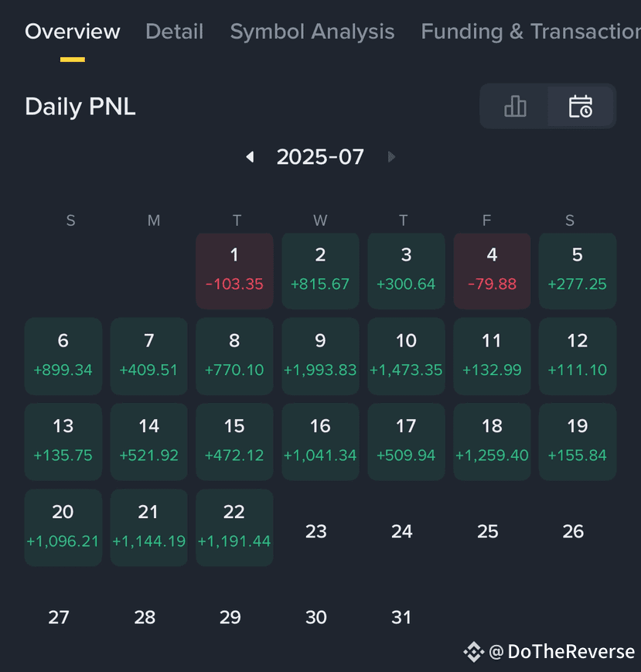Select day 6 showing +899.34
This screenshot has width=641, height=672.
[x=63, y=356]
